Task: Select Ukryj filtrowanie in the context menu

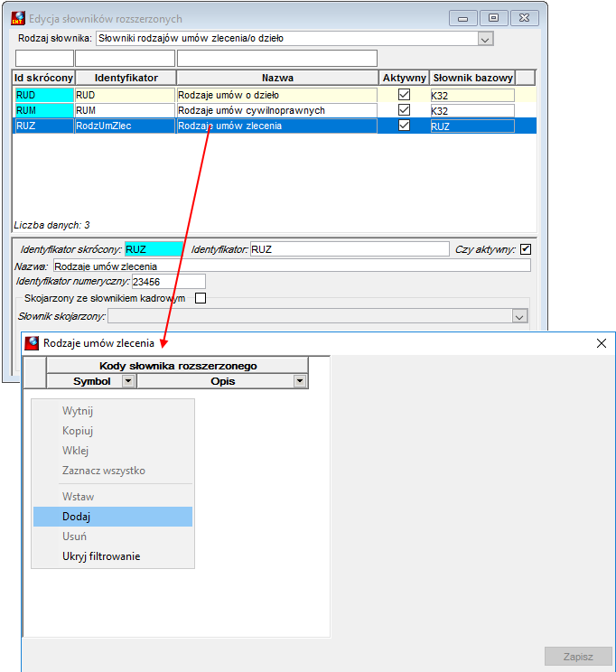Action: click(x=112, y=555)
